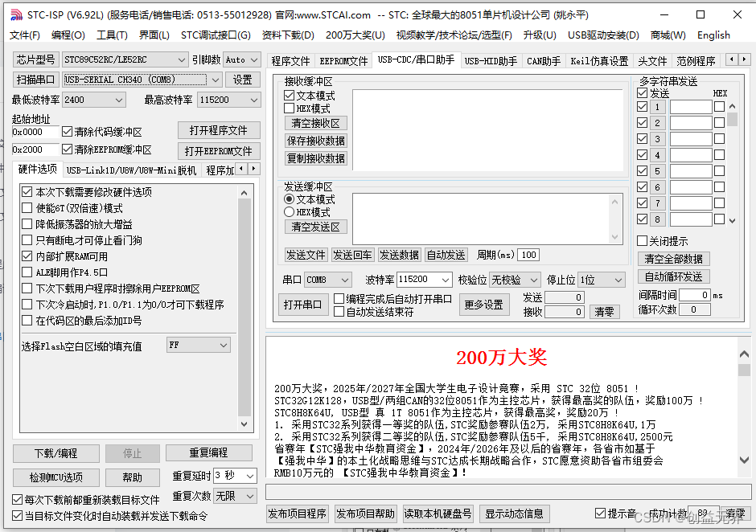Toggle 编程完成后自动打开串口 checkbox
The height and width of the screenshot is (532, 756).
pos(339,299)
